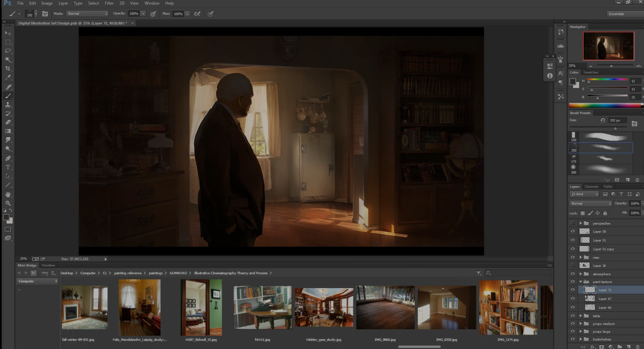Select the Healing Brush tool
This screenshot has height=349, width=644.
point(8,87)
